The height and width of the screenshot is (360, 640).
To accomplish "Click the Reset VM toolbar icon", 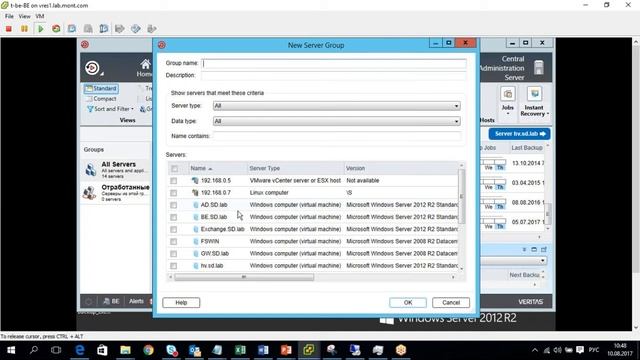I will (x=56, y=29).
